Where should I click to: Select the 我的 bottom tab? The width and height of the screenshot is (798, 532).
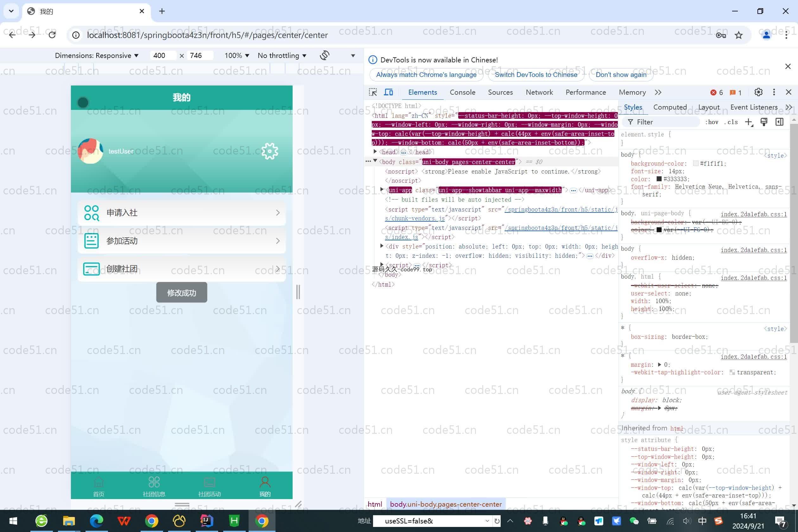pos(265,486)
